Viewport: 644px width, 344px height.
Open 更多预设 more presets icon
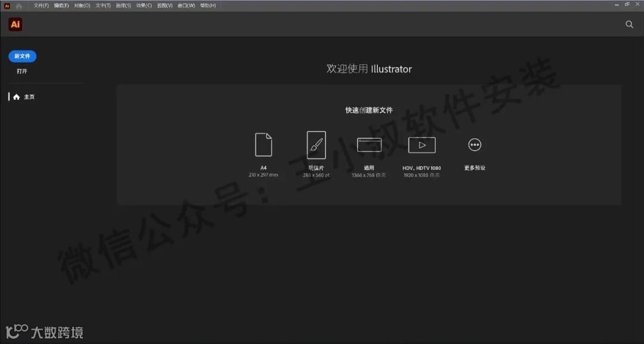[x=475, y=145]
